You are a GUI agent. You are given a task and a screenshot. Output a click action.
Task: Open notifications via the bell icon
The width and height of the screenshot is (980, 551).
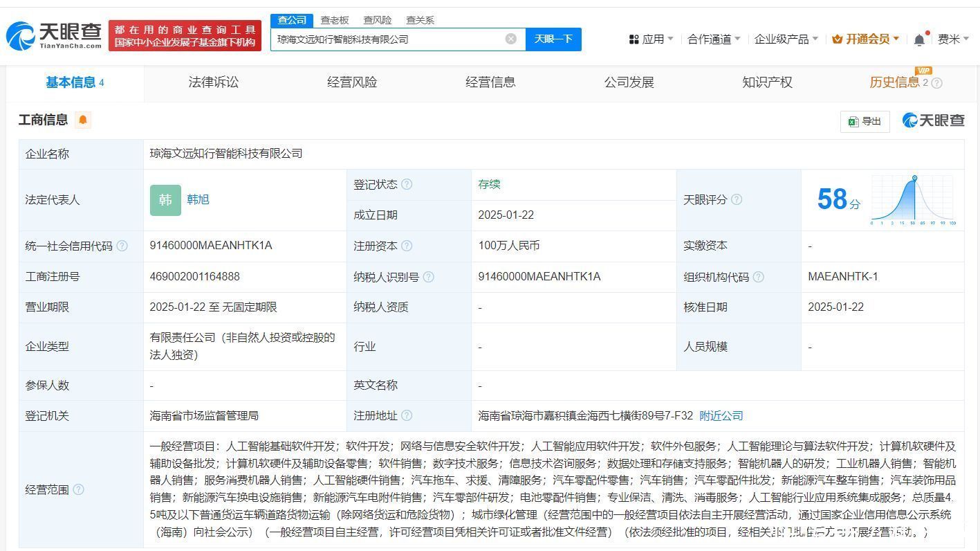(919, 39)
